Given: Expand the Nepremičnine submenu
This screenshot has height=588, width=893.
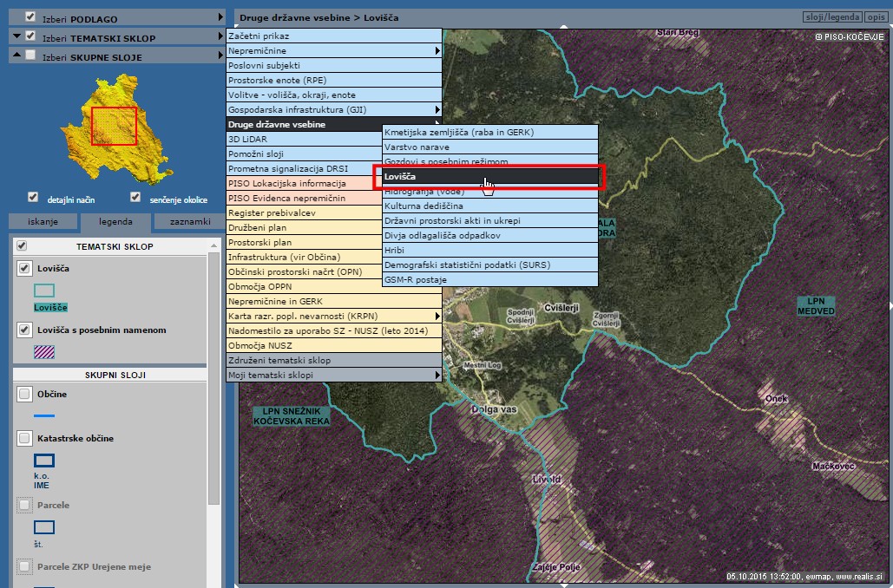Looking at the screenshot, I should coord(334,51).
